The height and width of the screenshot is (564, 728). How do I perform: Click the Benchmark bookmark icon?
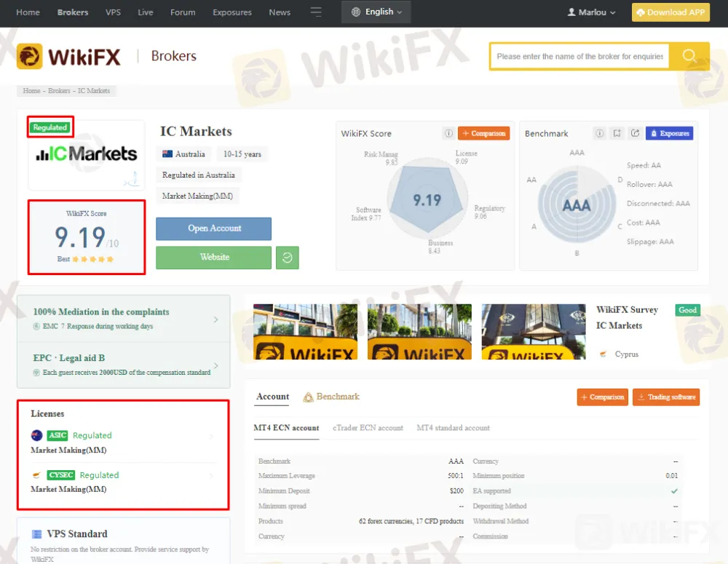617,133
